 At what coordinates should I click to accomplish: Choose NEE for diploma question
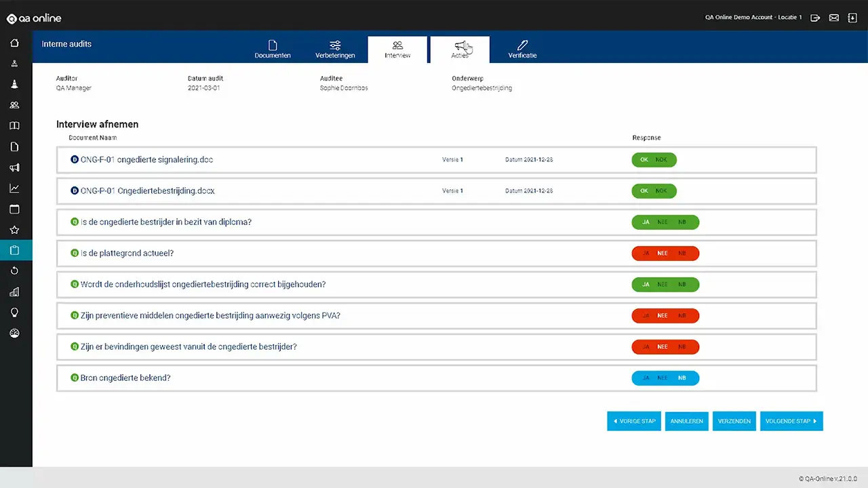[663, 222]
